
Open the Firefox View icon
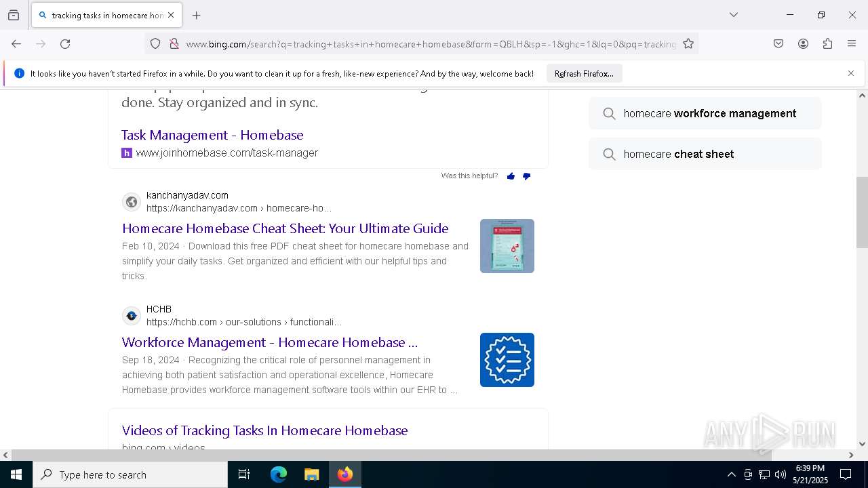14,15
